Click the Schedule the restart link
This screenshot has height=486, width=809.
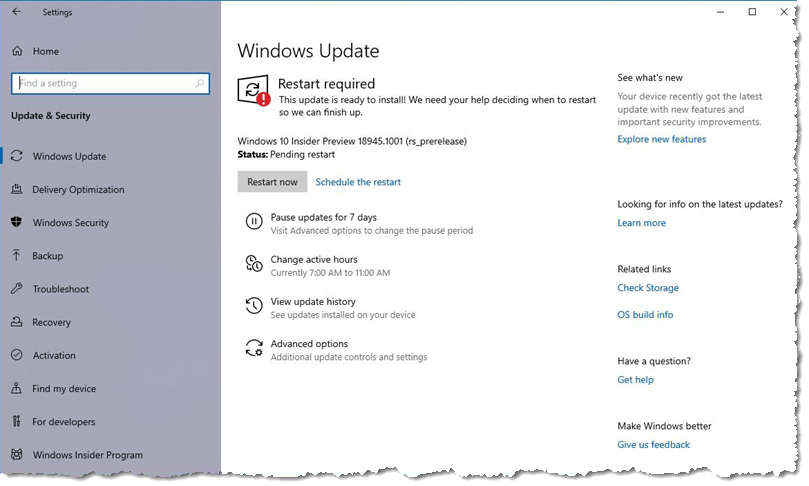click(x=358, y=182)
